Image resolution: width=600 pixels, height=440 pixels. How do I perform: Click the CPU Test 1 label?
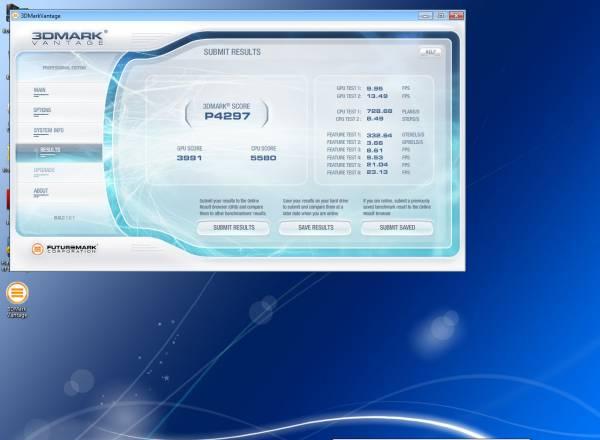tap(349, 111)
